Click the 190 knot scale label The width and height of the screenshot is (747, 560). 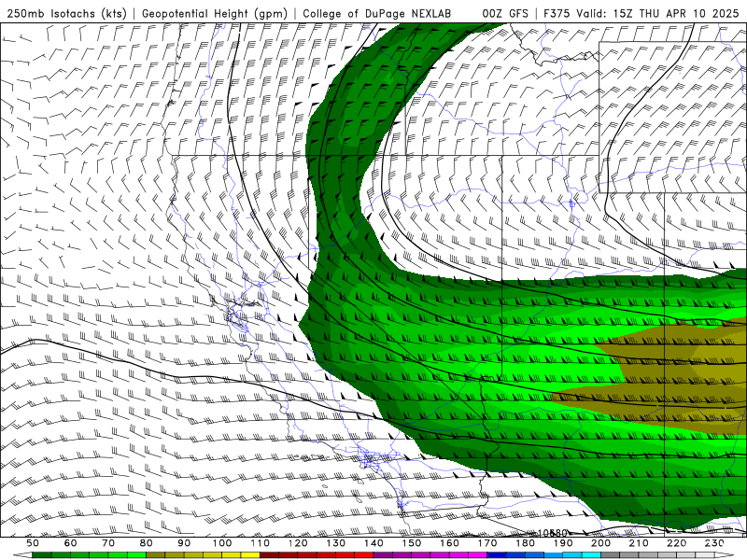[563, 543]
